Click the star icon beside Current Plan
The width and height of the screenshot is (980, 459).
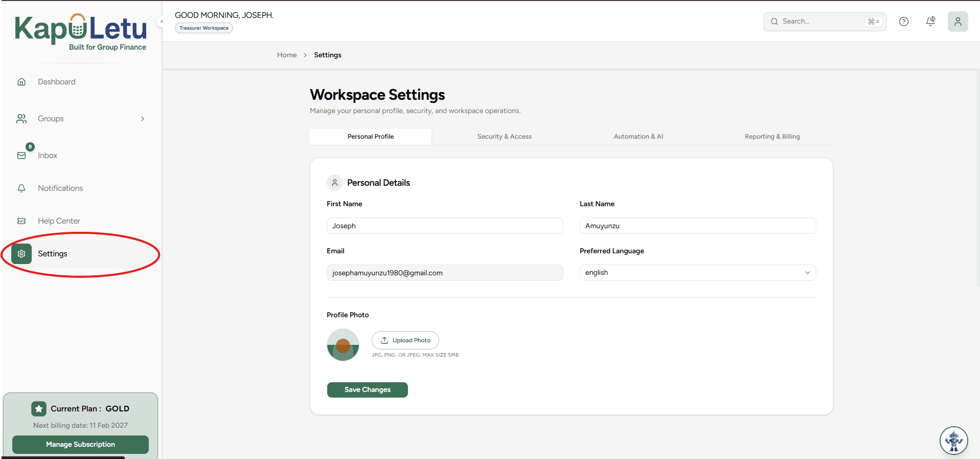pyautogui.click(x=39, y=409)
